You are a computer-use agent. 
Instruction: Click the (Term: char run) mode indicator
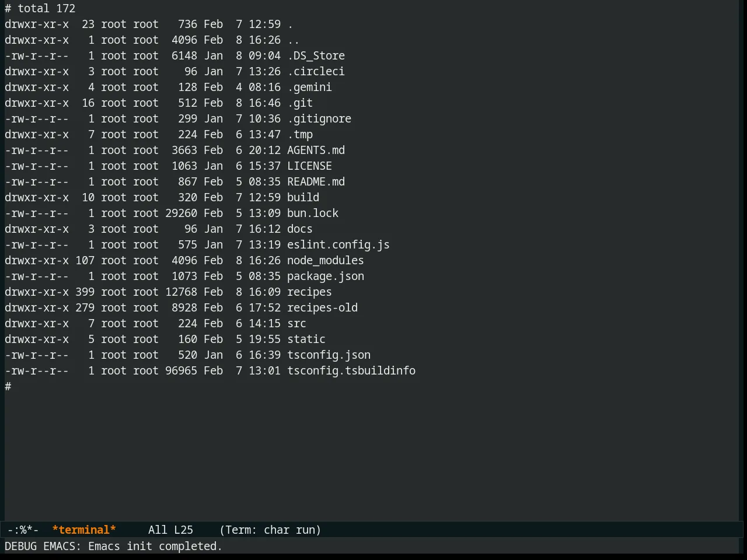[270, 530]
